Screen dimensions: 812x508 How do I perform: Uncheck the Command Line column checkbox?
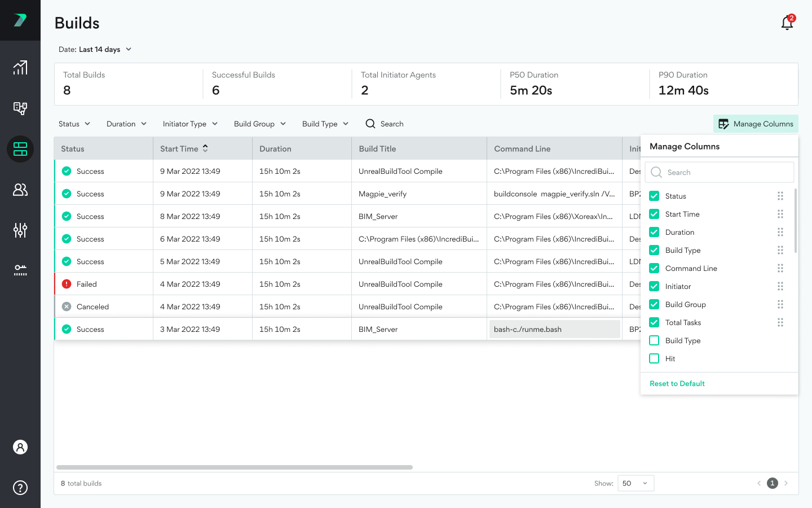654,268
